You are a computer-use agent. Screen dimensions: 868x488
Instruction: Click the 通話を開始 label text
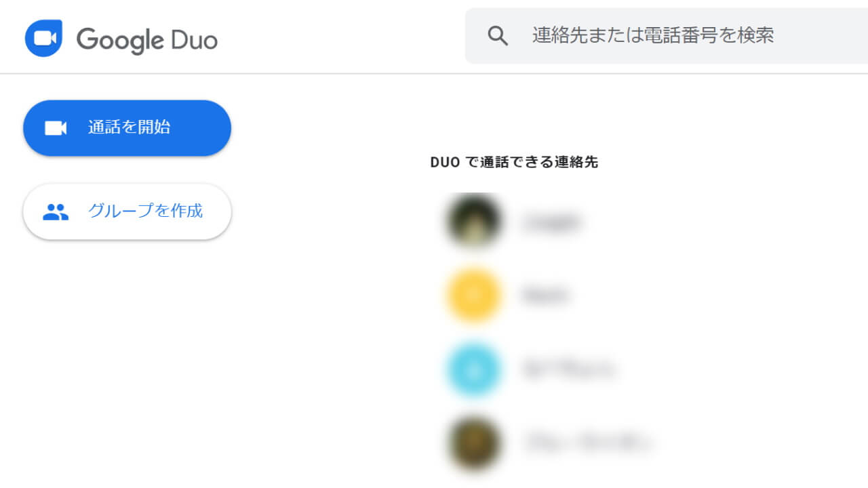130,127
